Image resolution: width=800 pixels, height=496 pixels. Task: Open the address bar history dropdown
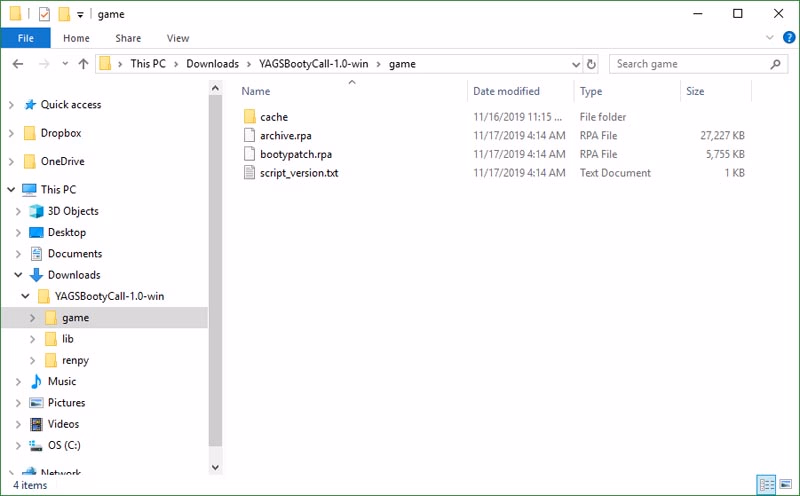pos(575,64)
